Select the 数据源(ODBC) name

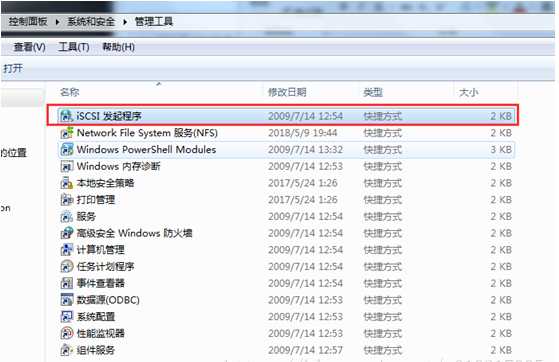point(108,300)
